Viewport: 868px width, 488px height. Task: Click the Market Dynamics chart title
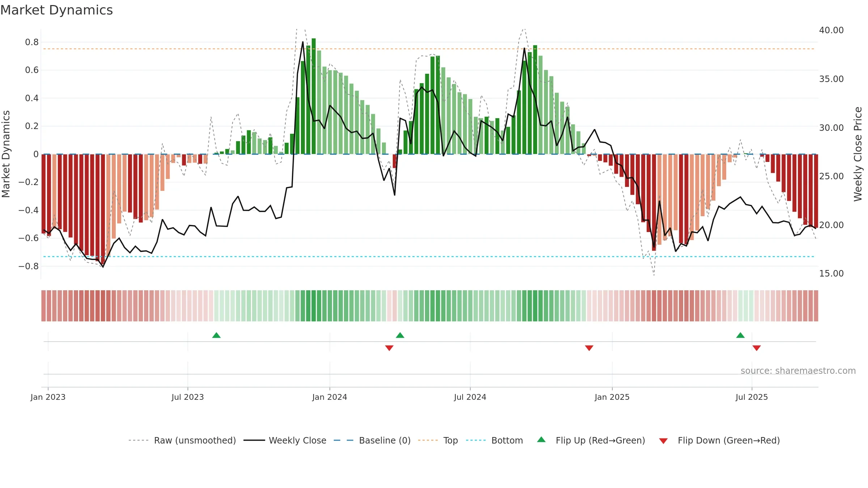tap(56, 10)
